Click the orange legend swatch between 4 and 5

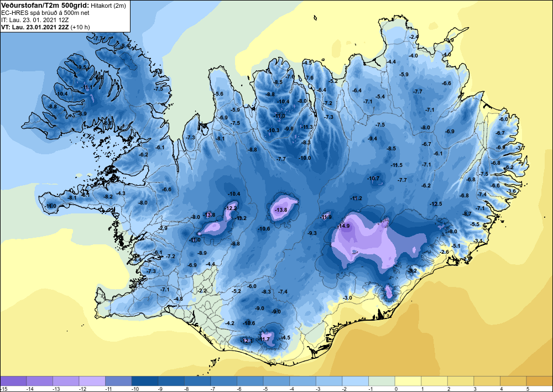513,381
